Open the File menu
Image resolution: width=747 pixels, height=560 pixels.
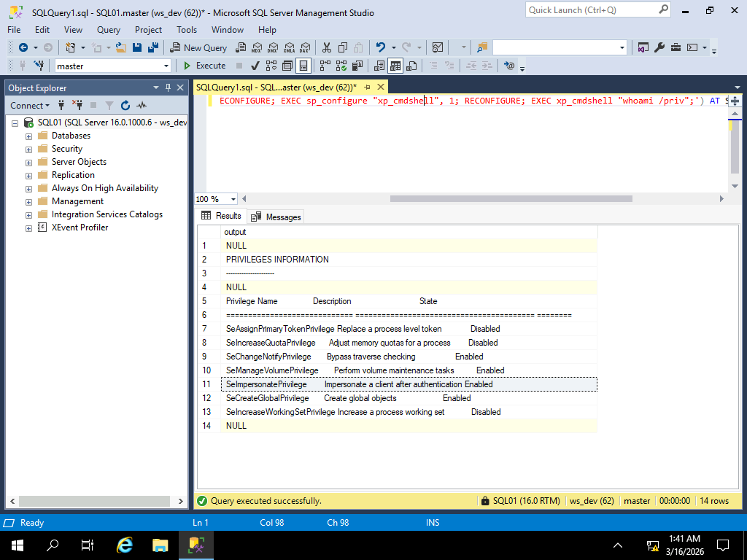[x=14, y=29]
